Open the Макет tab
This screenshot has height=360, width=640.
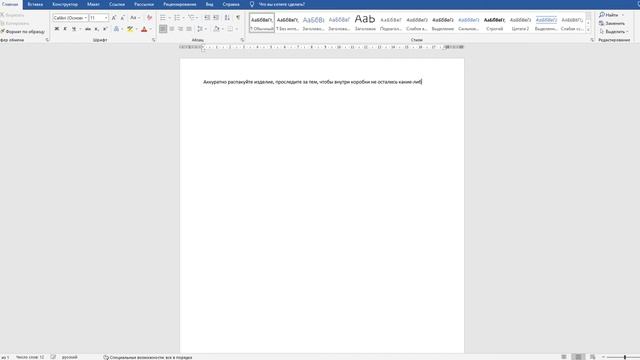click(93, 4)
